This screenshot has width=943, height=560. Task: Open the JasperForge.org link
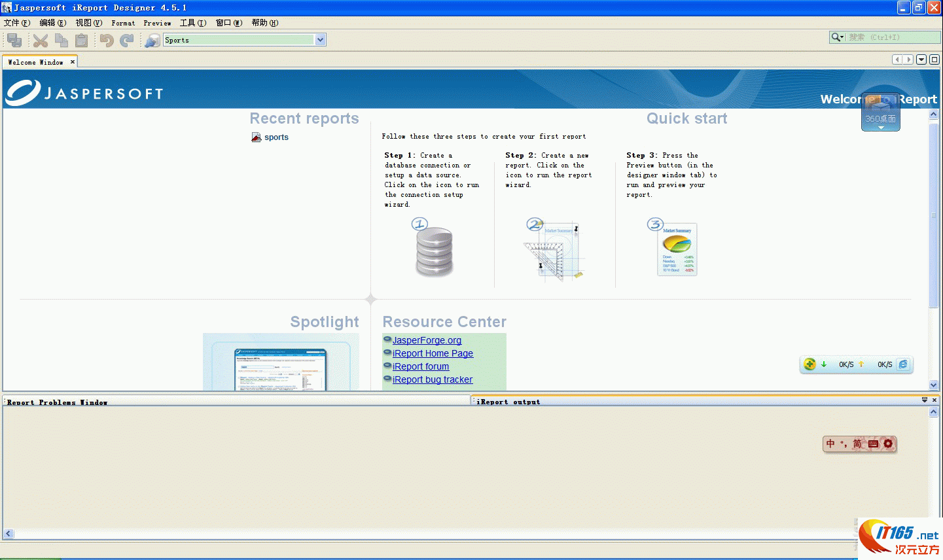click(x=427, y=340)
